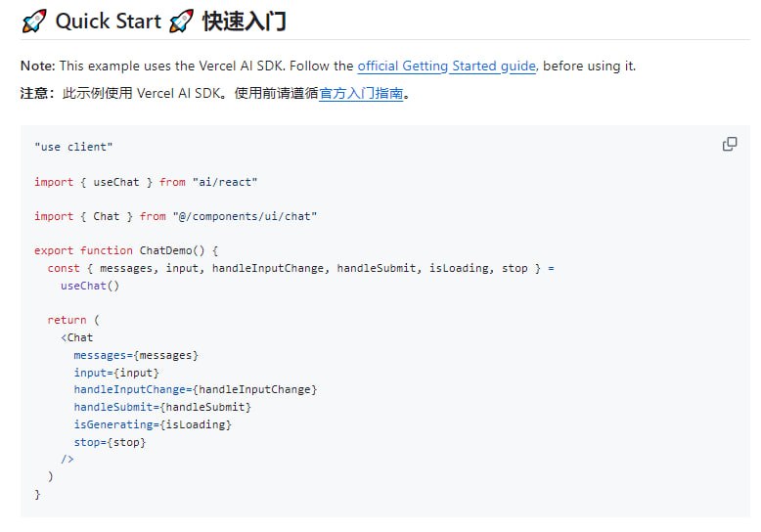Viewport: 761px width, 532px height.
Task: Click the "@/components/ui/chat" import path
Action: tap(245, 216)
